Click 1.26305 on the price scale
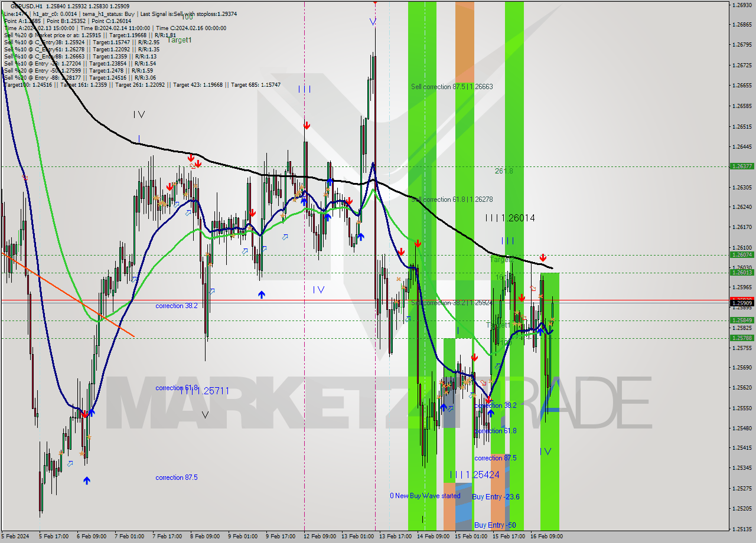Screen dimensions: 756x543 [742, 188]
